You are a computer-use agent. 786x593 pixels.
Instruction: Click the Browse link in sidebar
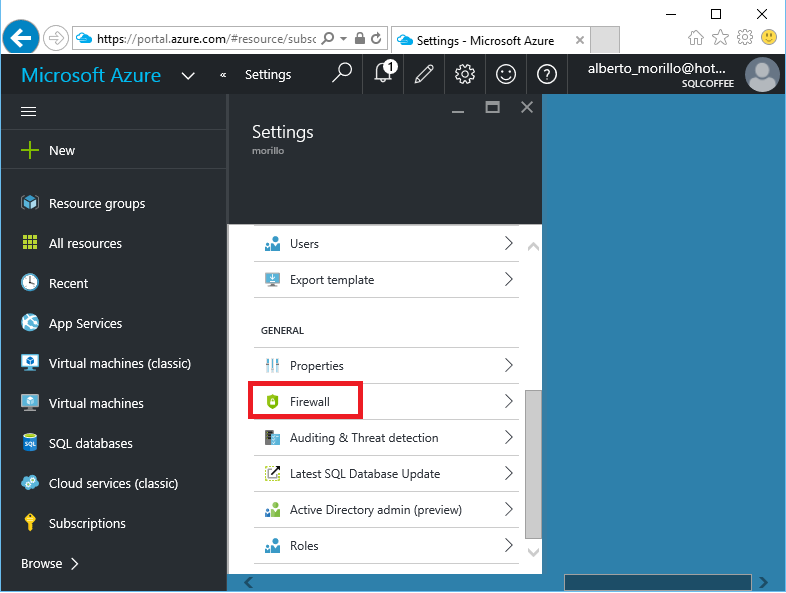(x=50, y=563)
